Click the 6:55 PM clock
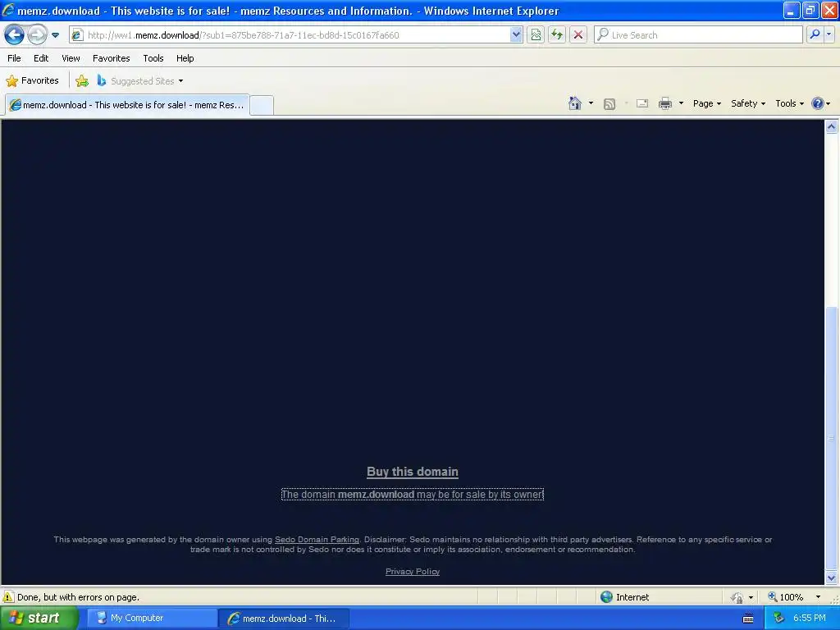Screen dimensions: 840x630 tap(810, 619)
